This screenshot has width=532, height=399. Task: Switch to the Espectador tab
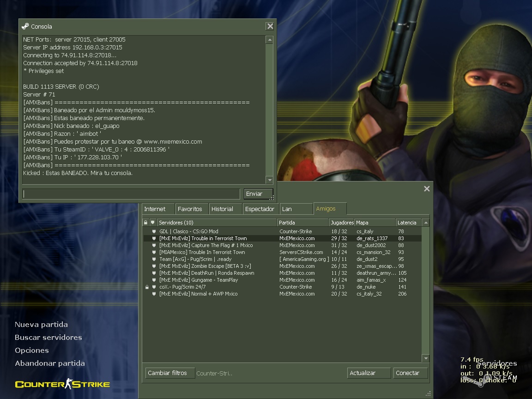pyautogui.click(x=260, y=209)
